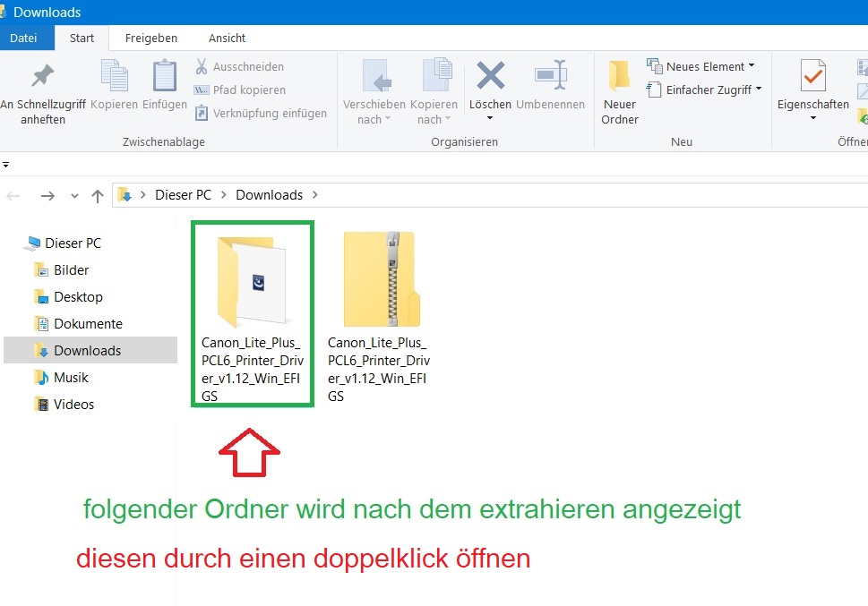
Task: Click the Verknüpfung einfügen icon
Action: tap(202, 113)
